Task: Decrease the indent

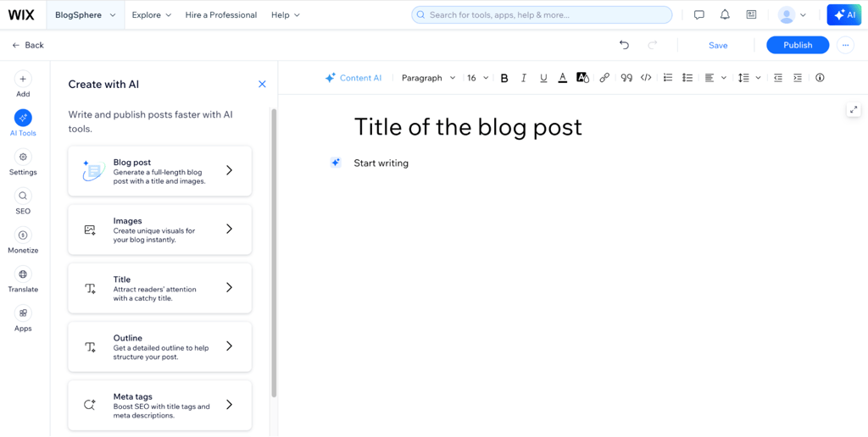Action: (778, 78)
